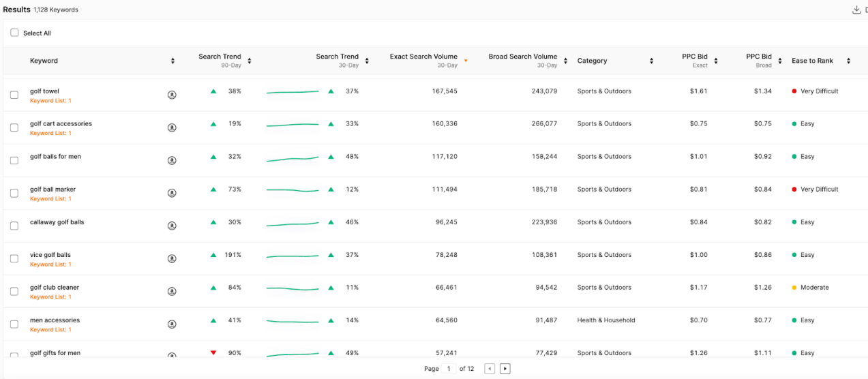Click the golf balls for men keyword
Screen dimensions: 868x379
[x=55, y=157]
